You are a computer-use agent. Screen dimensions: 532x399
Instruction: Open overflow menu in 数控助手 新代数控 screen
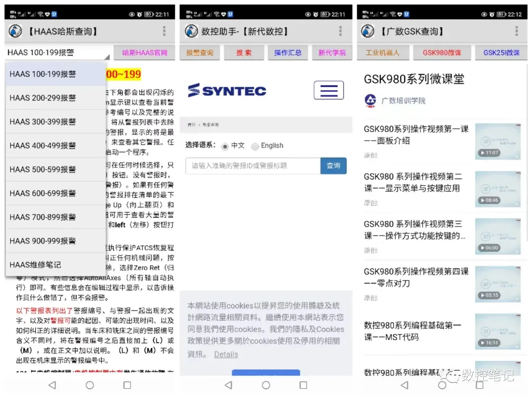tap(340, 31)
